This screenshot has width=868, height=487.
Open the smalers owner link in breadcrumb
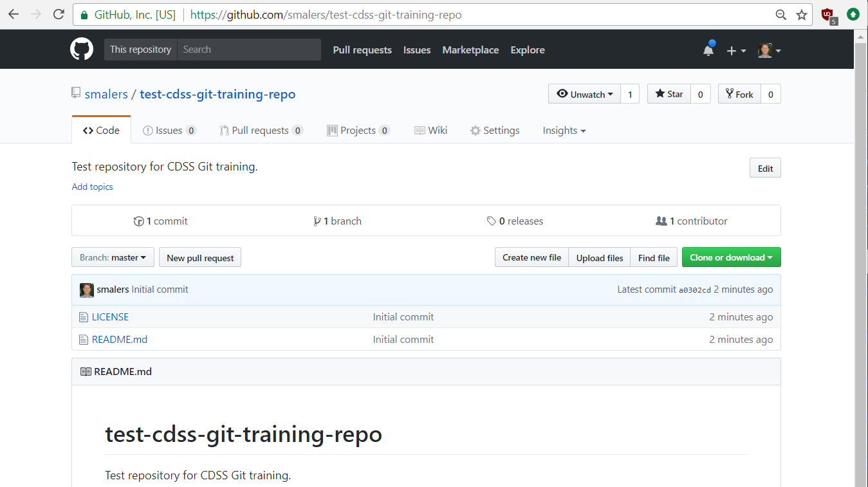click(x=106, y=94)
